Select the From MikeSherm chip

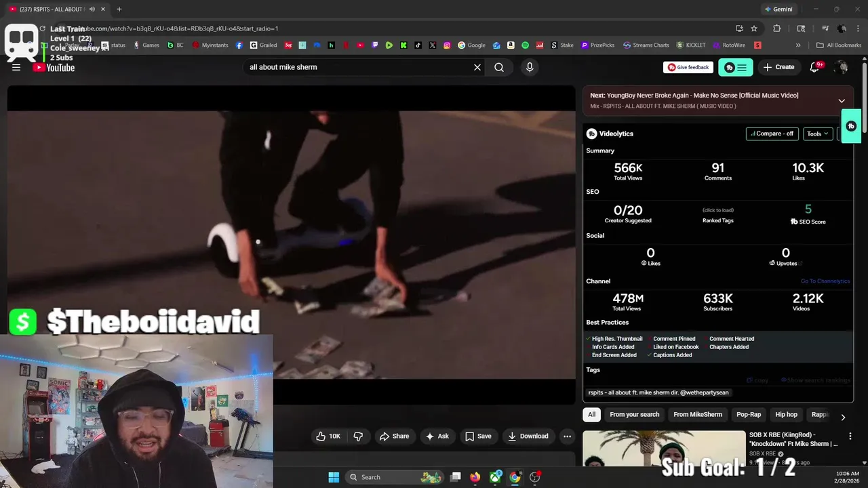tap(698, 414)
